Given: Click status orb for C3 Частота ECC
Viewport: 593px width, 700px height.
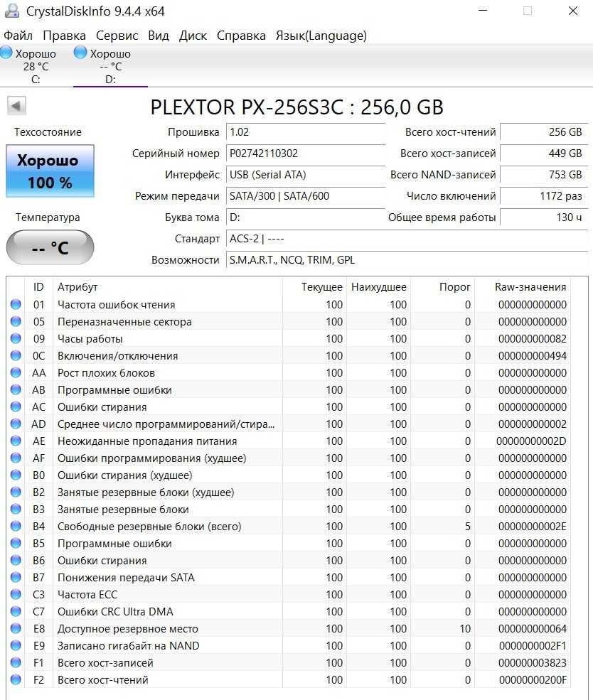Looking at the screenshot, I should [16, 595].
